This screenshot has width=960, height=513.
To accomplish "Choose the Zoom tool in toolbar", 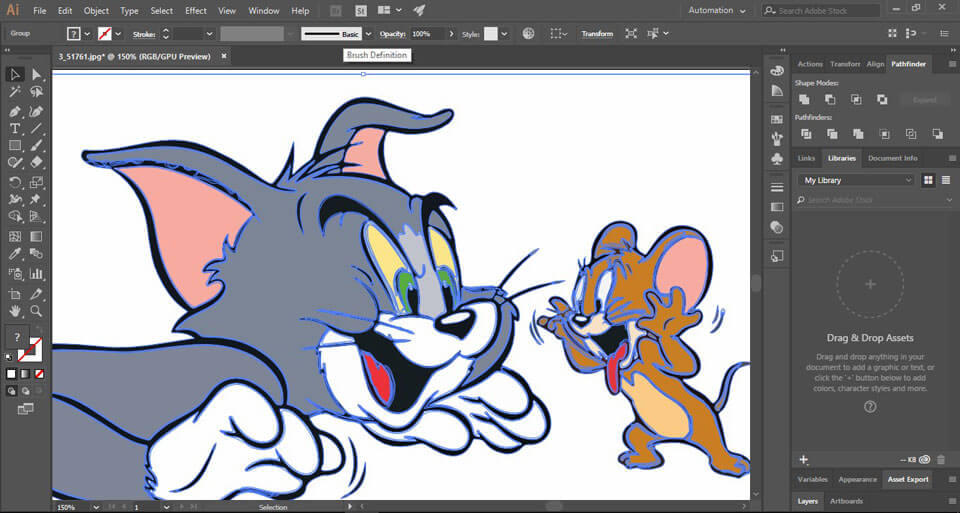I will [37, 311].
